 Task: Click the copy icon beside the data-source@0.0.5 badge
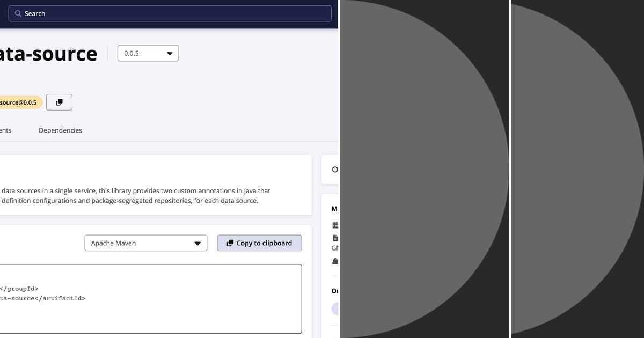tap(59, 102)
